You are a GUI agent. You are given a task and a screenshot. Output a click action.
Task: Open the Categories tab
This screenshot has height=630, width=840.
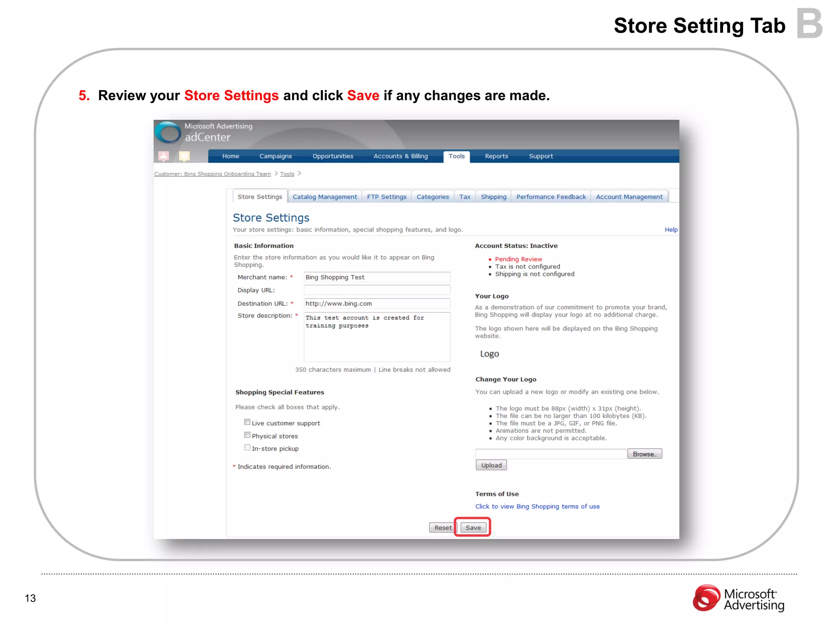[433, 197]
